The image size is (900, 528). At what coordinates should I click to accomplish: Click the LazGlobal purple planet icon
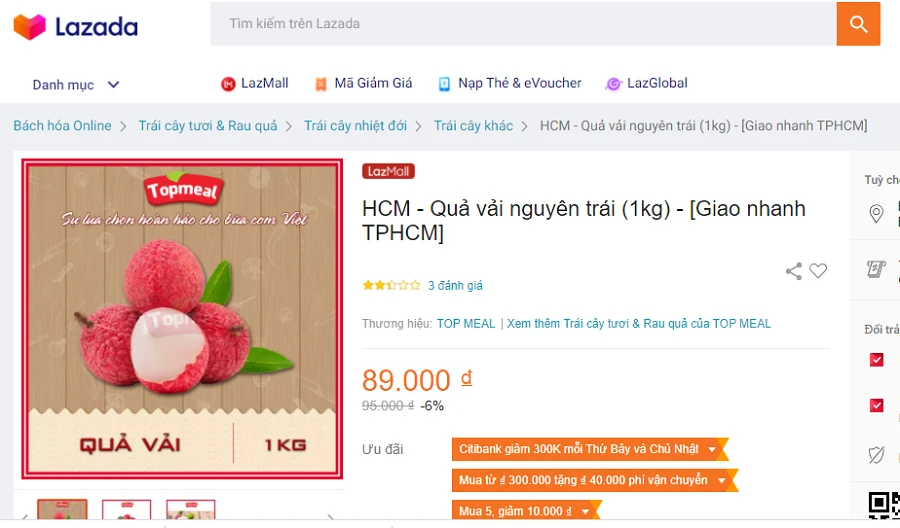(613, 84)
